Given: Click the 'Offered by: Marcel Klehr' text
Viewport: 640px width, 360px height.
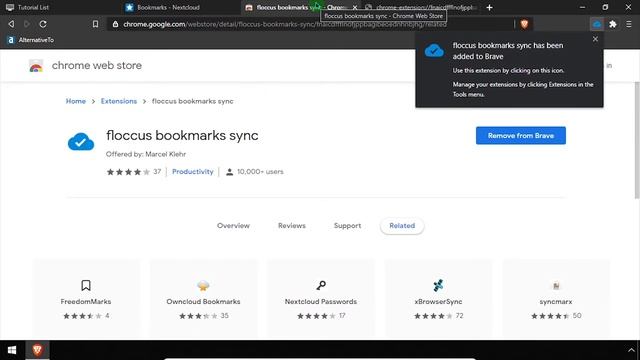Looking at the screenshot, I should [x=146, y=154].
